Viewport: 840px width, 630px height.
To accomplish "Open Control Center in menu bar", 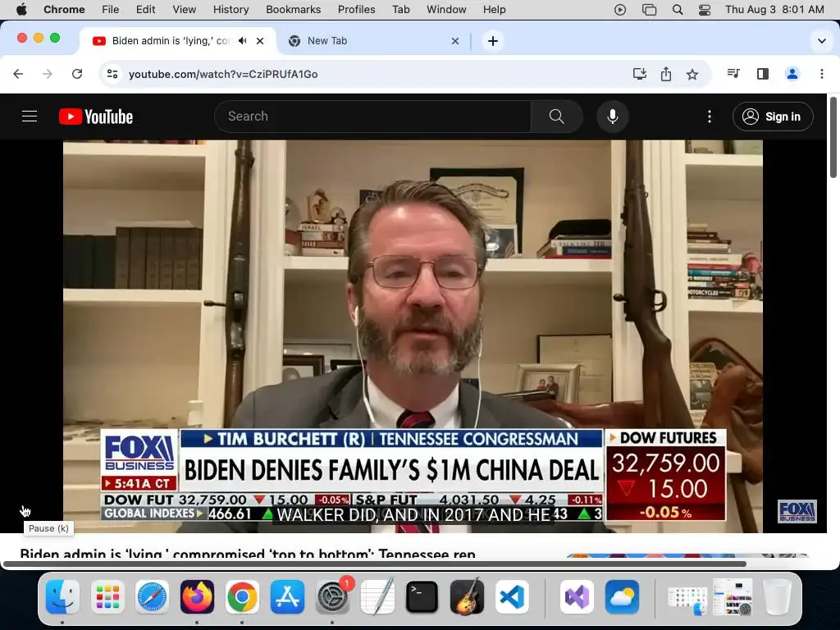I will [x=705, y=10].
